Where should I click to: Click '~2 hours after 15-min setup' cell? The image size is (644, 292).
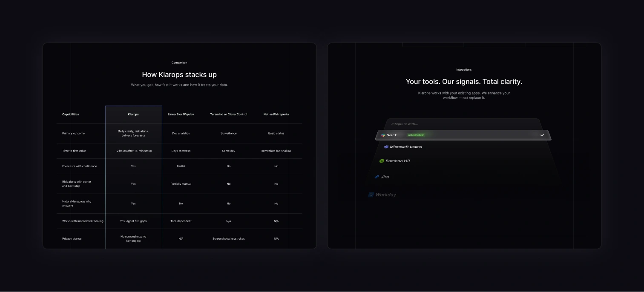coord(133,151)
